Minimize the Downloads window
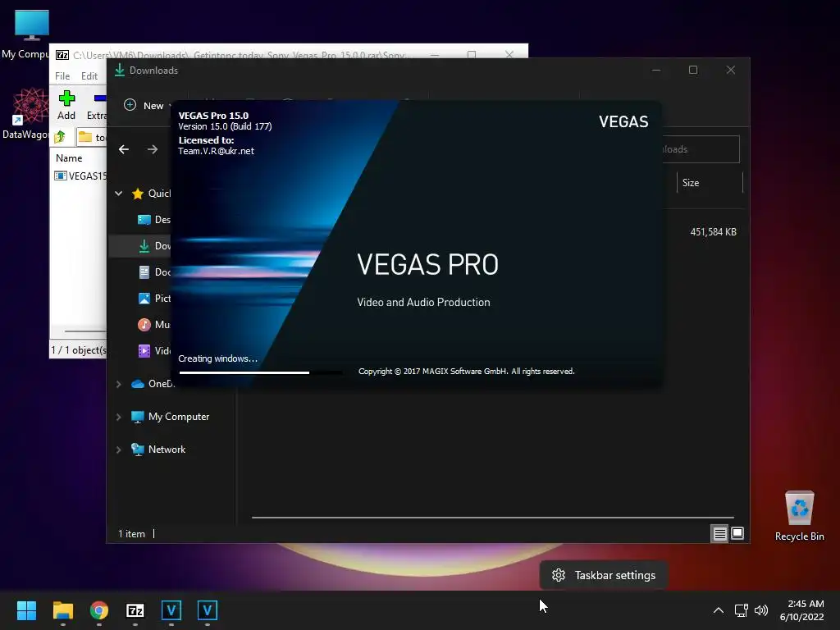The height and width of the screenshot is (630, 840). click(656, 70)
